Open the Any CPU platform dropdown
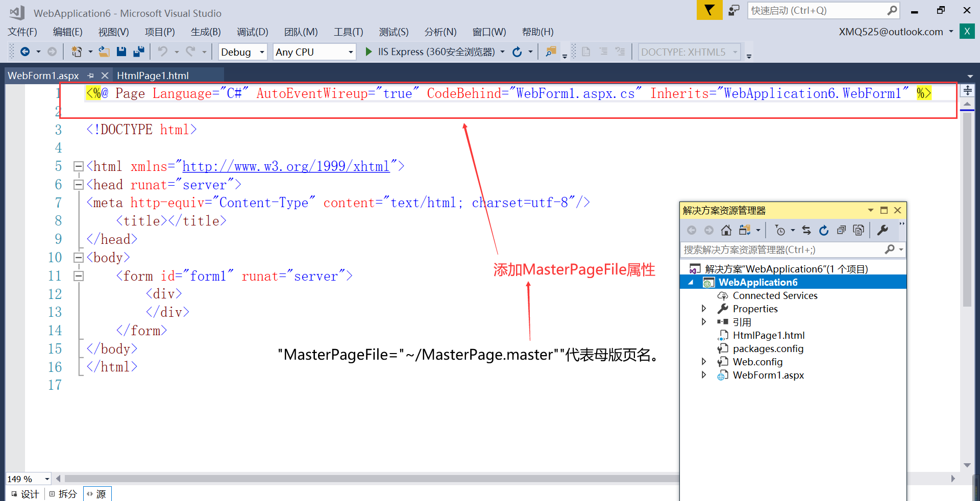The image size is (980, 501). (x=350, y=52)
